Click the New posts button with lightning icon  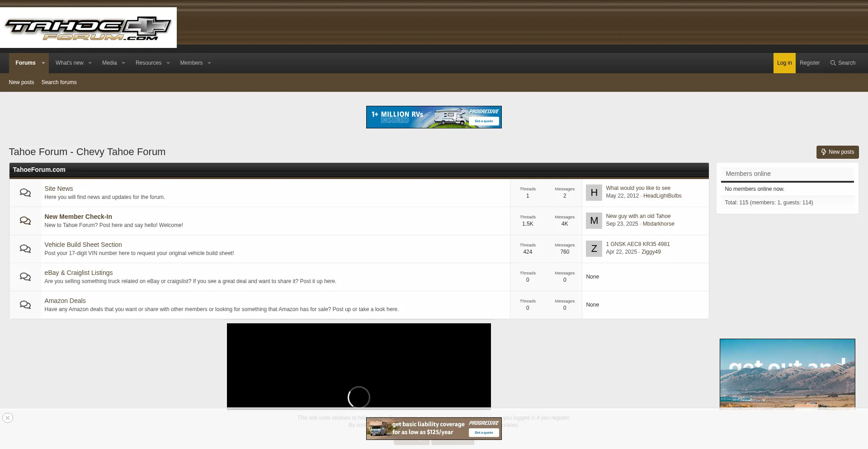(x=837, y=152)
